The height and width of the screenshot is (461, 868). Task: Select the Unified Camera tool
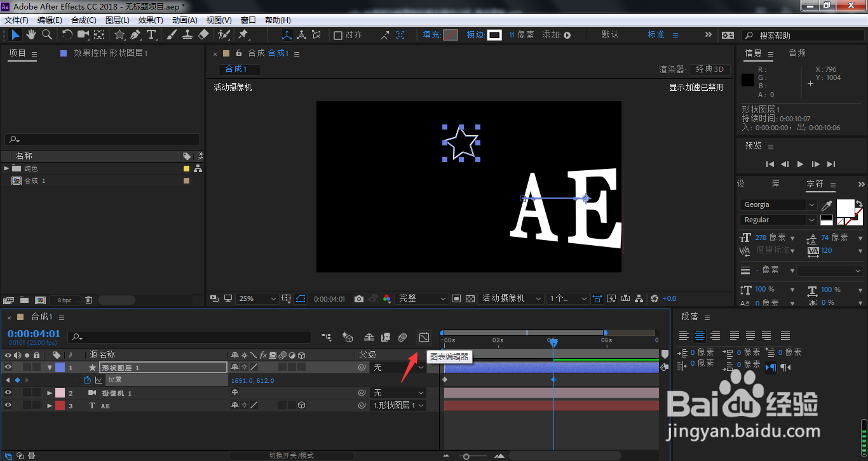[83, 34]
